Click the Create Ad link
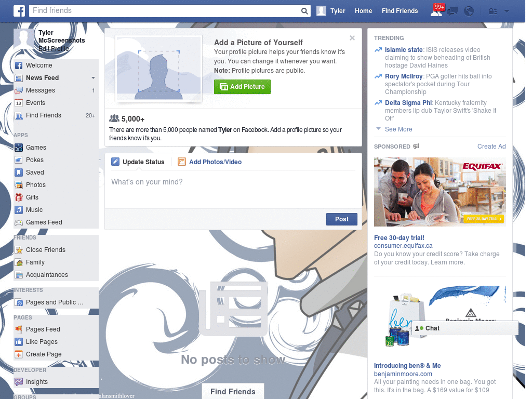The width and height of the screenshot is (532, 399). pyautogui.click(x=491, y=146)
